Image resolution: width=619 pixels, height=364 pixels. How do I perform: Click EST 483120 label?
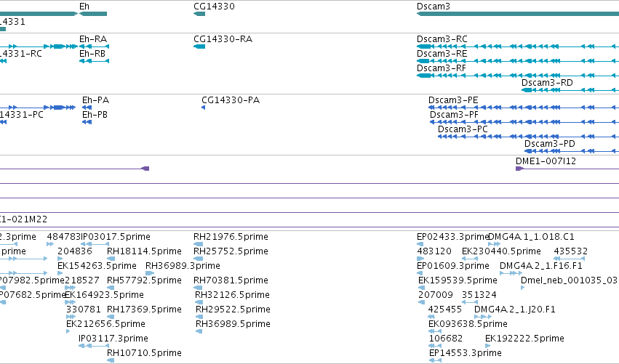[434, 251]
